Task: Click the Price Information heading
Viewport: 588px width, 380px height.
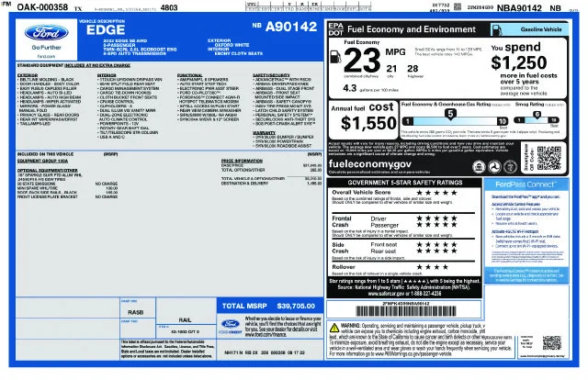Action: [x=242, y=161]
